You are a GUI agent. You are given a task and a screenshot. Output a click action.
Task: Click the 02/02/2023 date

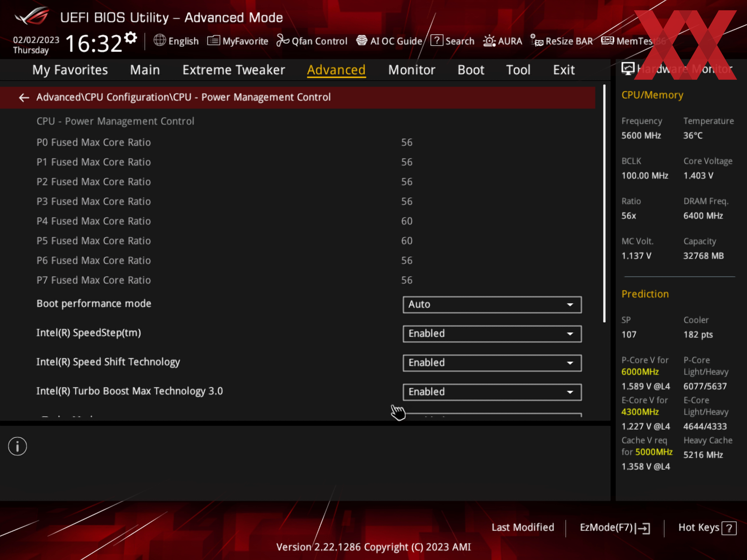tap(36, 40)
